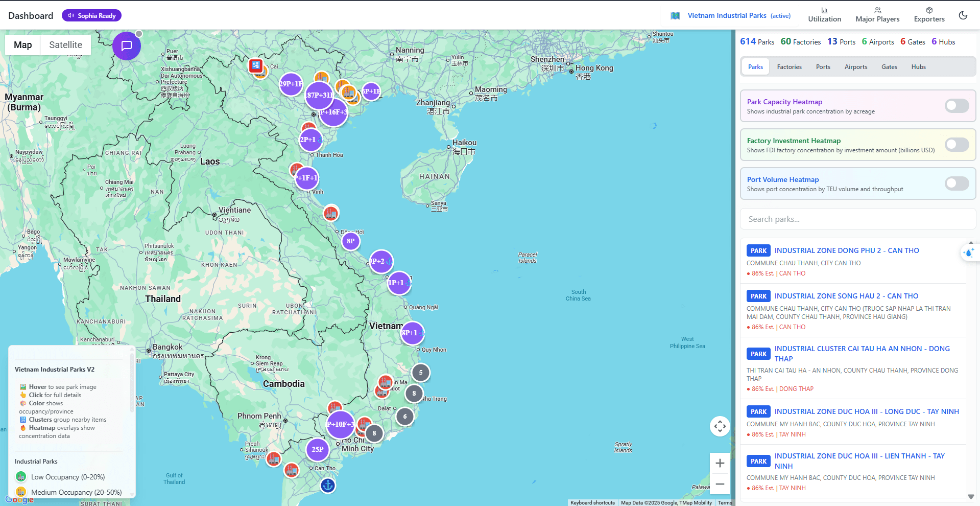Click the Sophia Ready speaker icon
This screenshot has height=506, width=980.
pyautogui.click(x=70, y=15)
